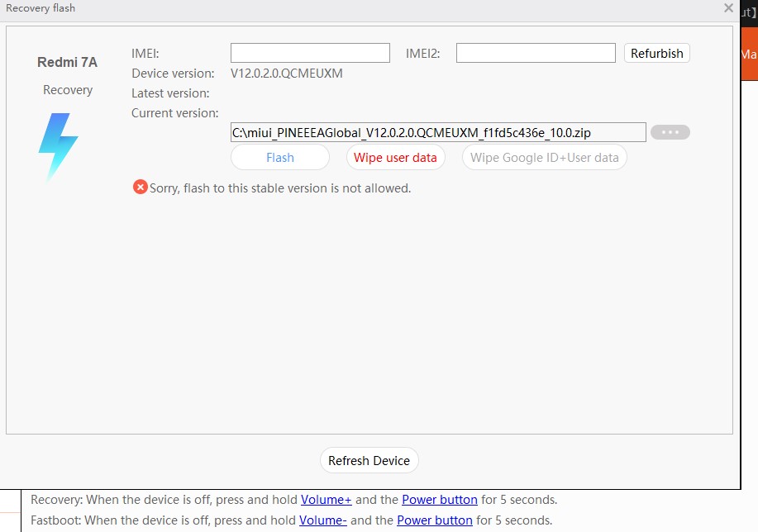
Task: Click the red Wipe user data button
Action: [395, 158]
